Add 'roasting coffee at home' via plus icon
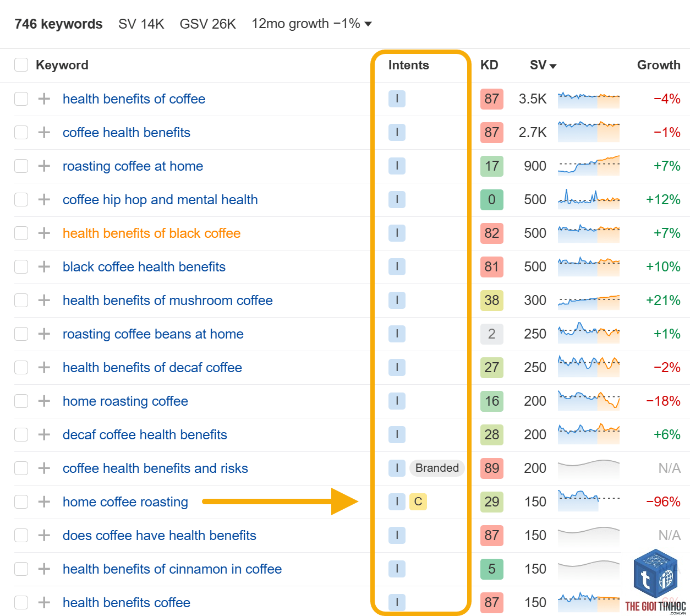 (44, 166)
